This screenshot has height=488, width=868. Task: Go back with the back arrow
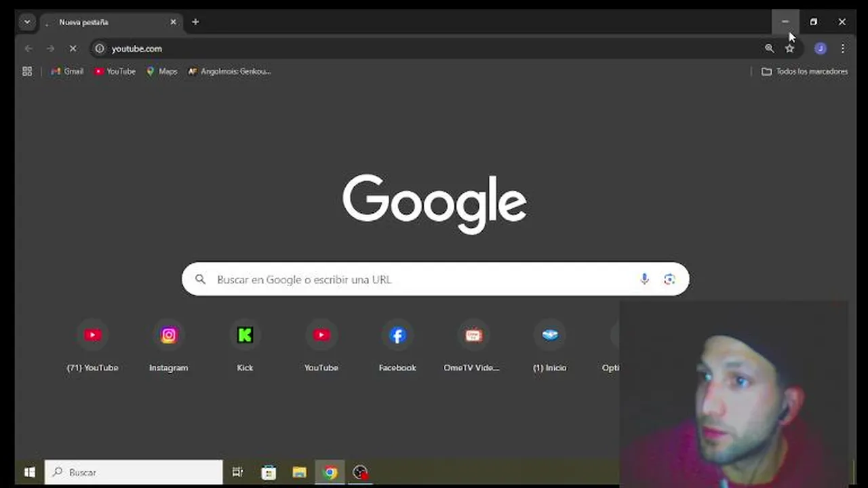coord(28,49)
